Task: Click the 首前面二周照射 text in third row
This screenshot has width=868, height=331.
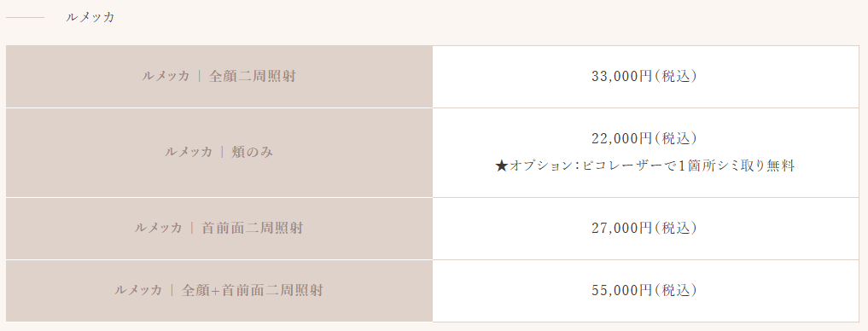Action: click(253, 228)
